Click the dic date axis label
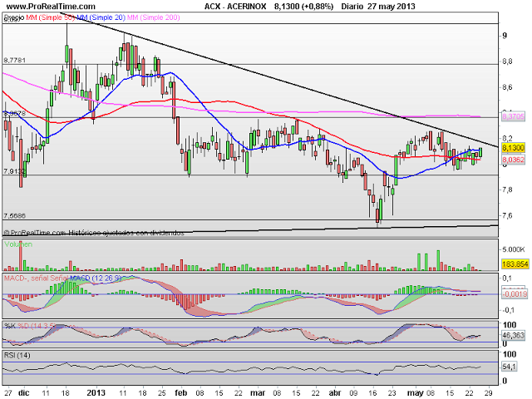 [x=24, y=393]
